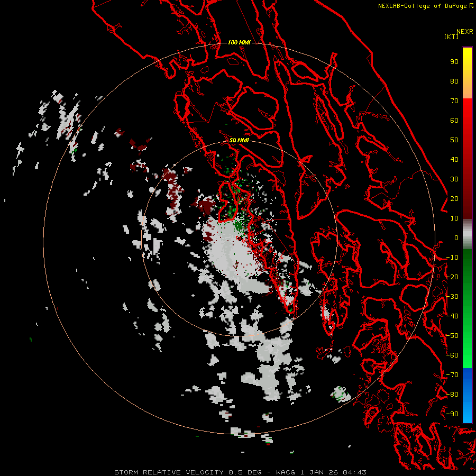Click the 50 value on velocity scale
The width and height of the screenshot is (476, 476).
[x=454, y=140]
